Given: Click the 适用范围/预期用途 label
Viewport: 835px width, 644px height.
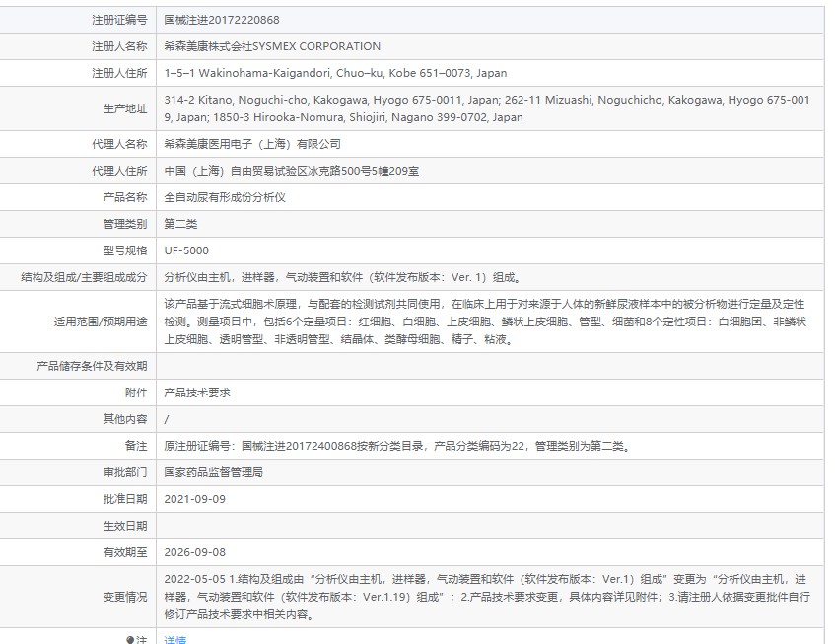Looking at the screenshot, I should 101,322.
